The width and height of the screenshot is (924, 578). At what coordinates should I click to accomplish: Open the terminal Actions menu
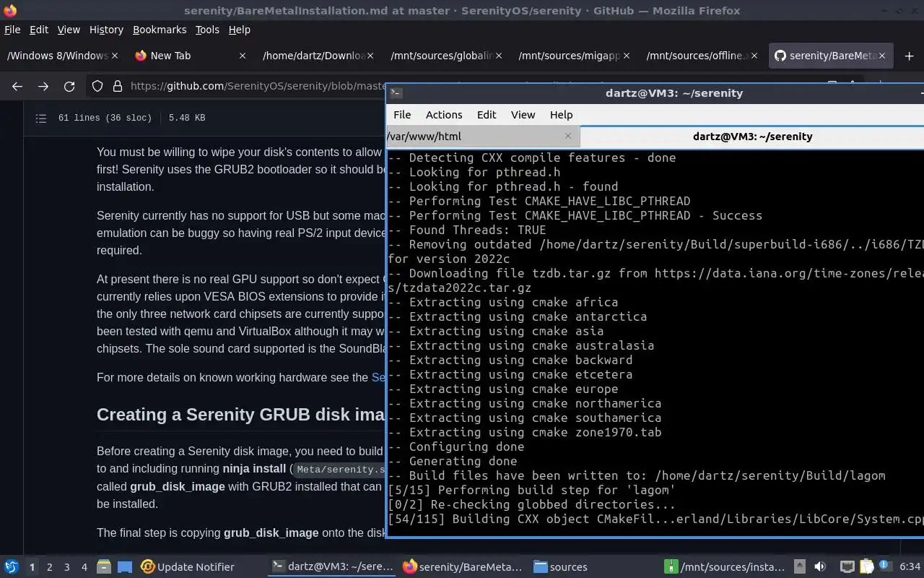444,114
